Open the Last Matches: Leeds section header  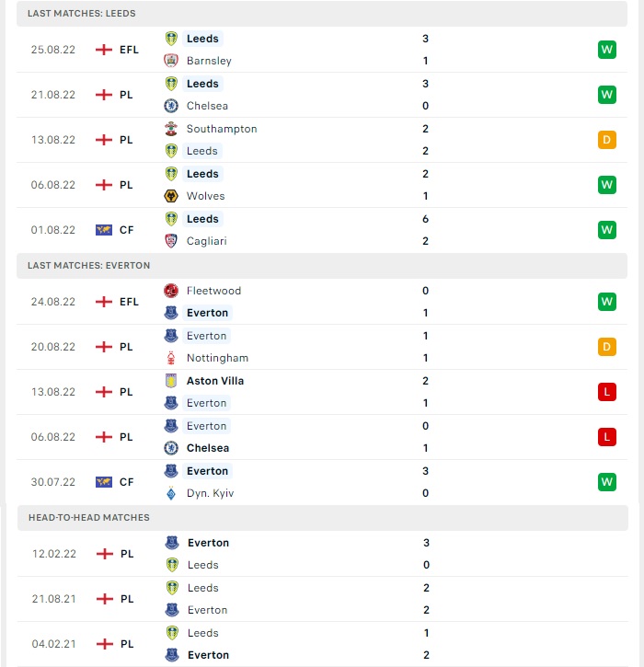click(x=322, y=14)
